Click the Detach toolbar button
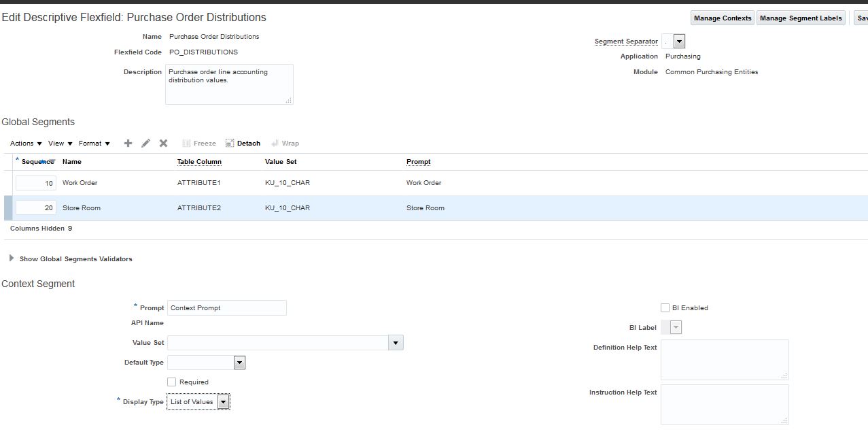 point(243,143)
